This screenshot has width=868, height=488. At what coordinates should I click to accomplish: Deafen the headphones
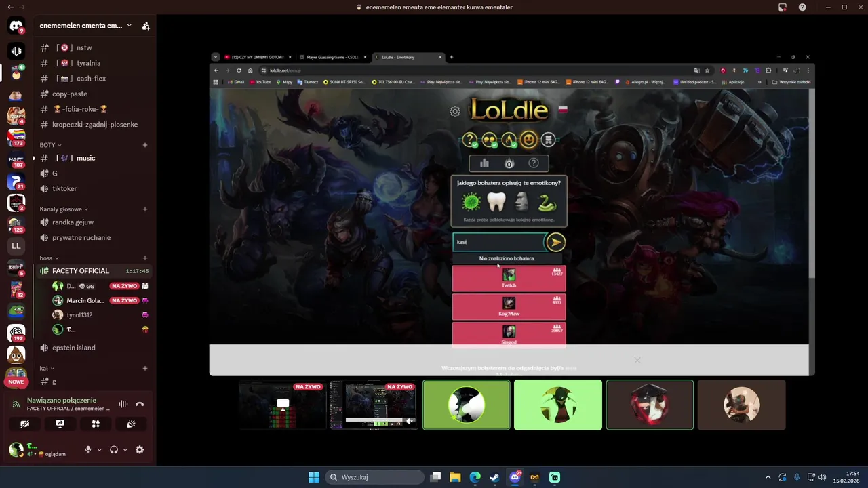pos(114,449)
